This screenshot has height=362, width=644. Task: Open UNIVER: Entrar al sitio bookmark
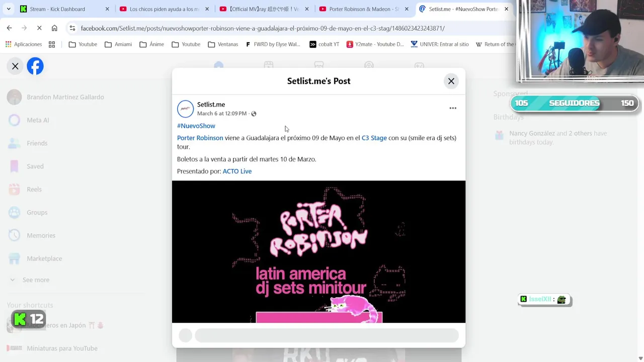pos(440,44)
